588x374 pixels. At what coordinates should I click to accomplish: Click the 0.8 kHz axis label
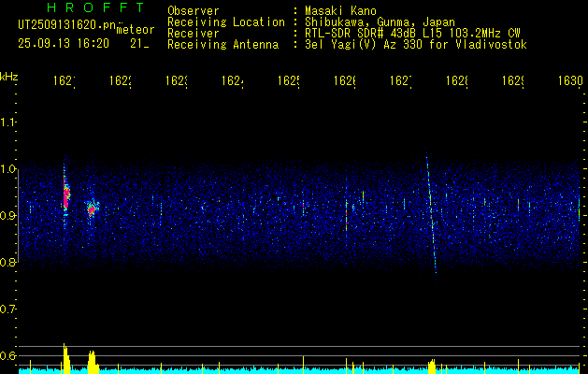(7, 262)
